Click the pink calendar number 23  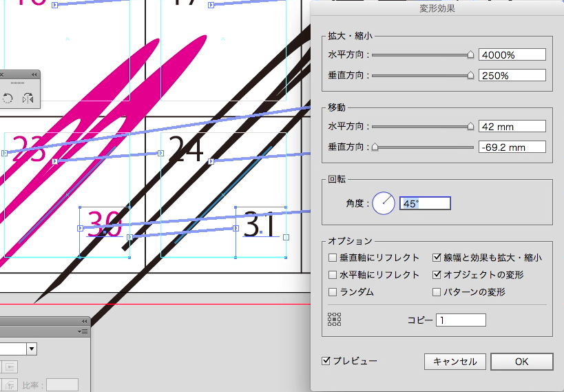click(30, 148)
